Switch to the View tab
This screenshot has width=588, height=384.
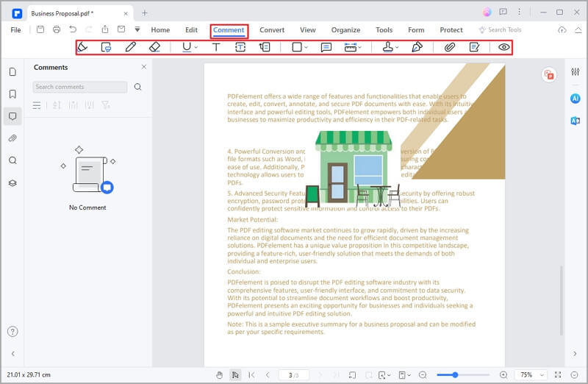(x=308, y=30)
